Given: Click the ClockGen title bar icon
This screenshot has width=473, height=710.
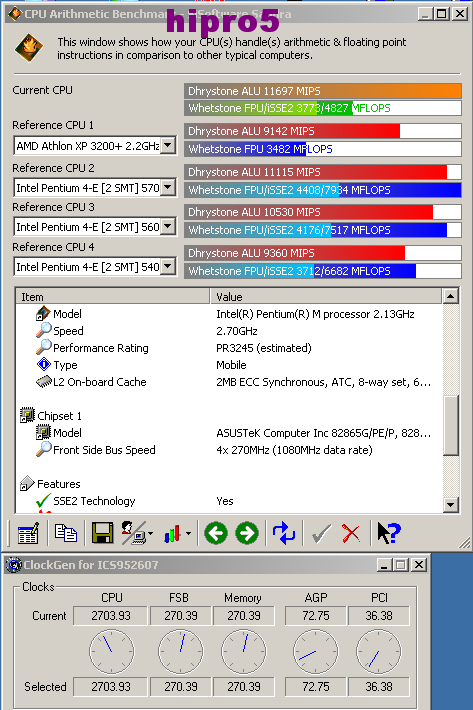Looking at the screenshot, I should point(14,565).
